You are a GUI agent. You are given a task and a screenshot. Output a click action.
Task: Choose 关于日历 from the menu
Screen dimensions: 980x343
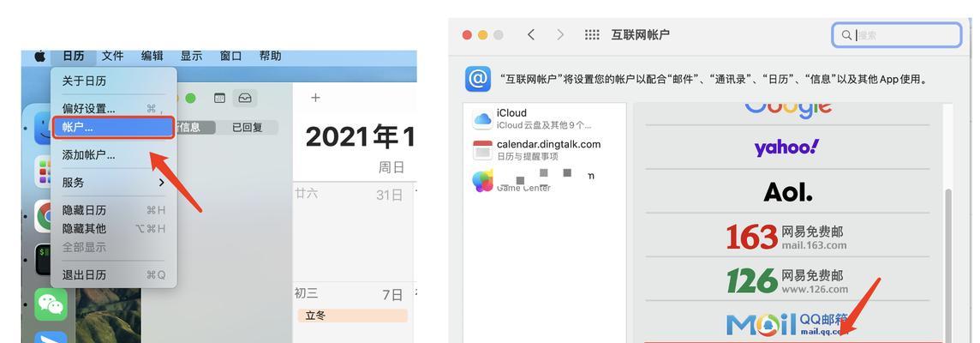[113, 81]
